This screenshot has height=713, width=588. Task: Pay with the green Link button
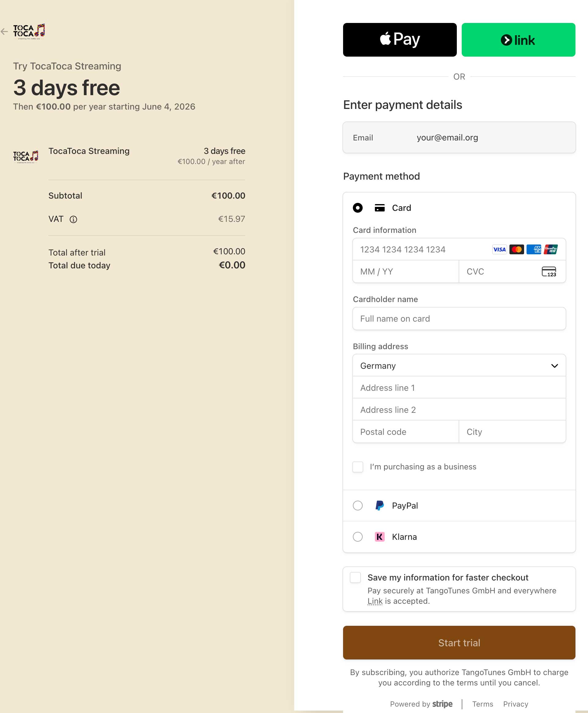coord(518,40)
